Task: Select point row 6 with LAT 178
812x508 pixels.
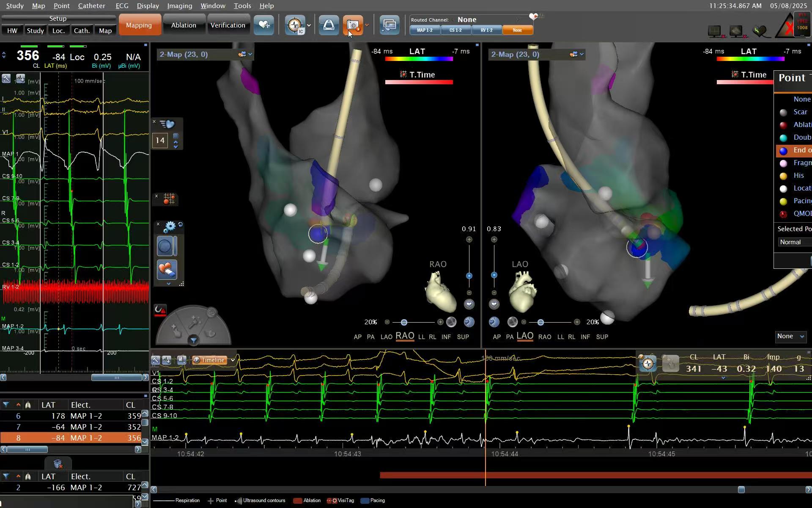Action: (71, 416)
